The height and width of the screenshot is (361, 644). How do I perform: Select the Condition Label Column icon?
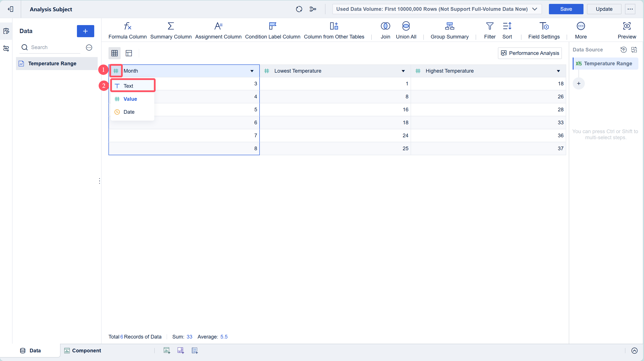pos(273,26)
